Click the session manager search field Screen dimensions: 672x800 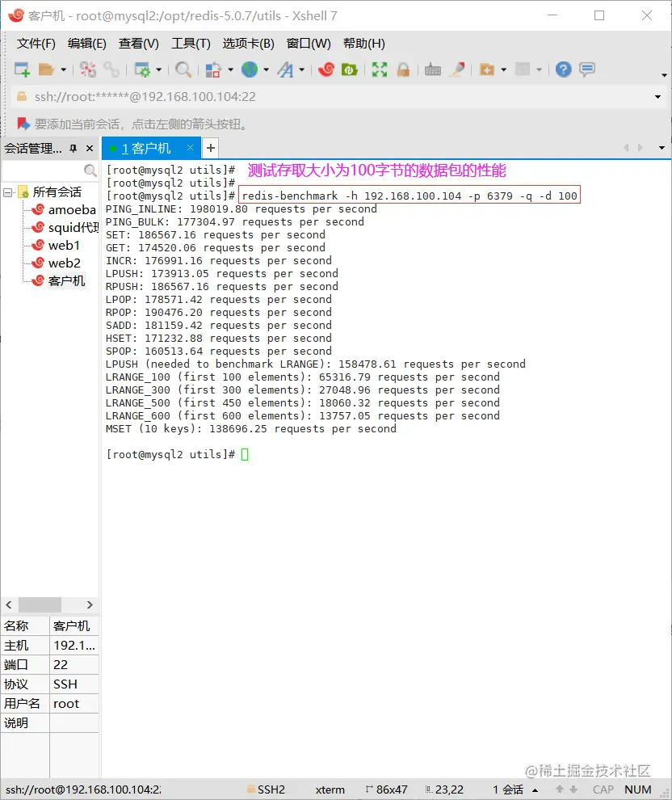pyautogui.click(x=42, y=170)
